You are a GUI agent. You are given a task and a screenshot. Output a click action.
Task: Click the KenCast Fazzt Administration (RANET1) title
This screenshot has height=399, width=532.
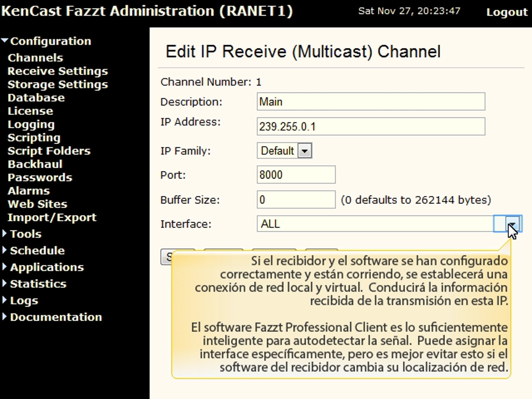[x=147, y=11]
